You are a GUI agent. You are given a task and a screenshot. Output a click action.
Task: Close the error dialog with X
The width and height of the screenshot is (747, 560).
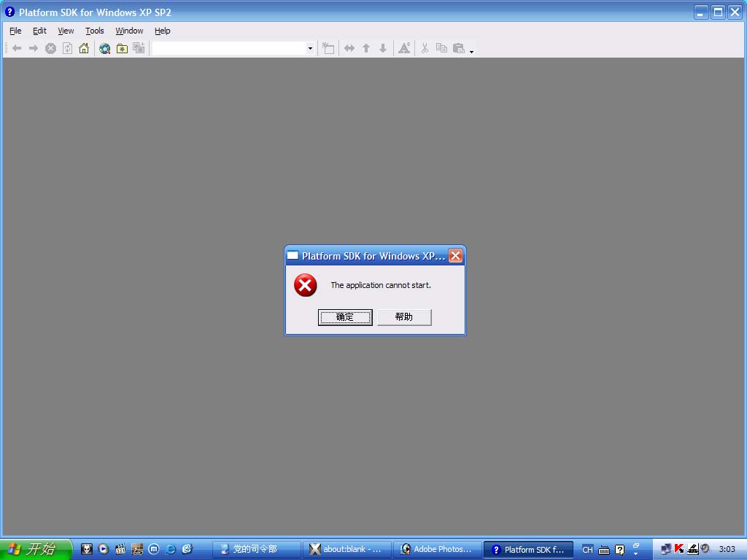pos(455,256)
